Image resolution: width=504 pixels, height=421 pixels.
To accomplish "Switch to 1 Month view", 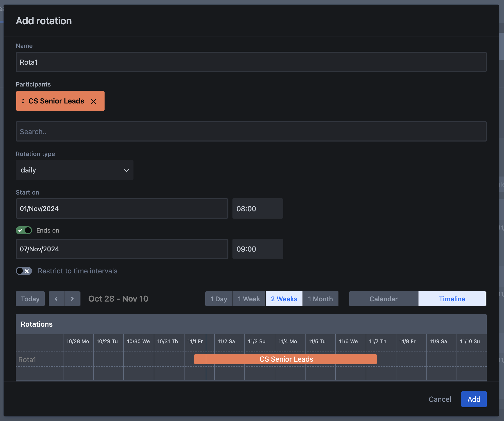I will pos(320,299).
